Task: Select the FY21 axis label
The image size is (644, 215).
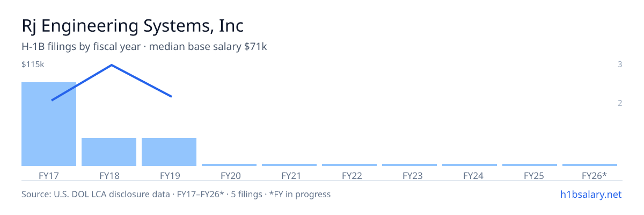Action: [289, 176]
